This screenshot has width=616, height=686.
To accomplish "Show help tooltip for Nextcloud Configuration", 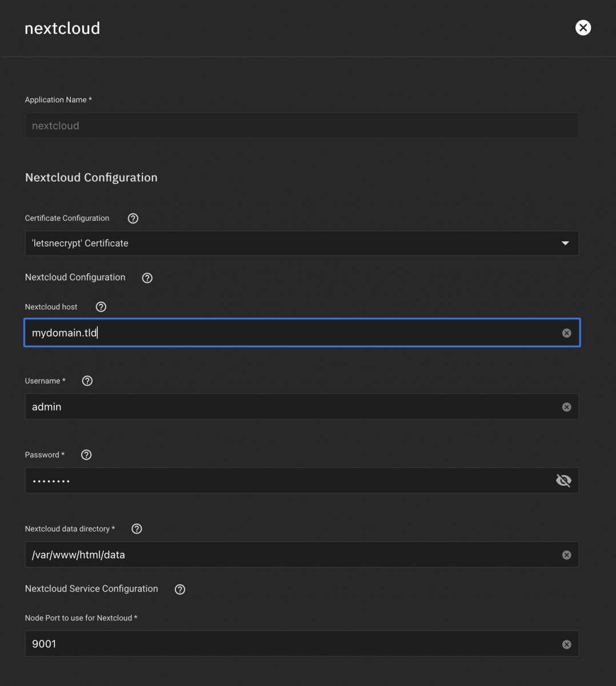I will [x=147, y=278].
